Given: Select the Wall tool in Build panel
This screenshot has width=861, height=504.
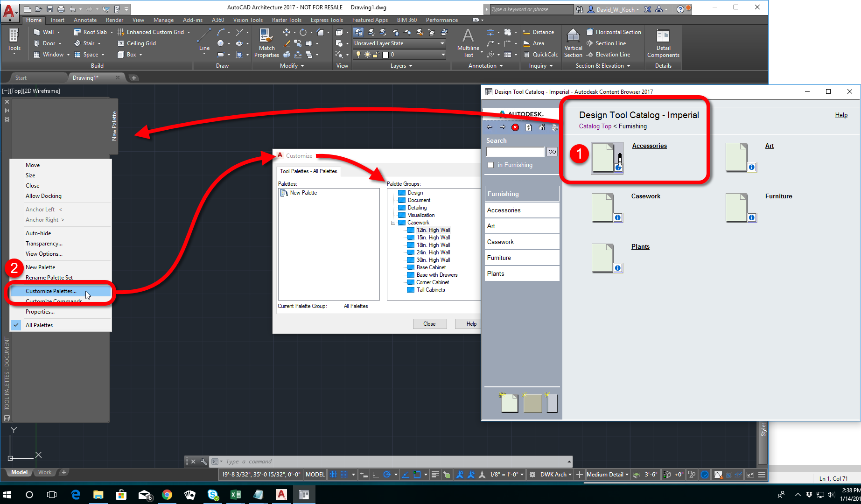Looking at the screenshot, I should pos(44,32).
